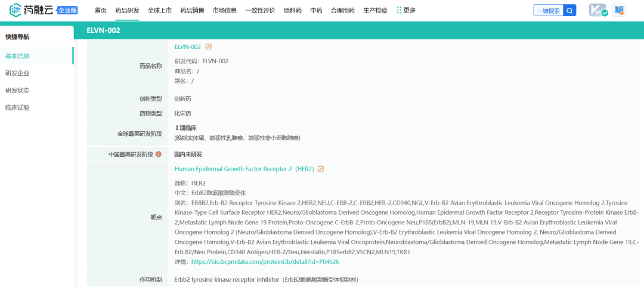Click the 更多 dots grid icon
Screen dimensions: 644x287
tap(399, 10)
